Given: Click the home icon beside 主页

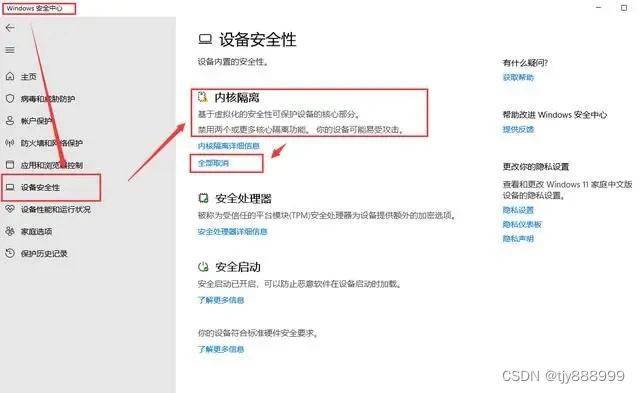Looking at the screenshot, I should pos(10,76).
